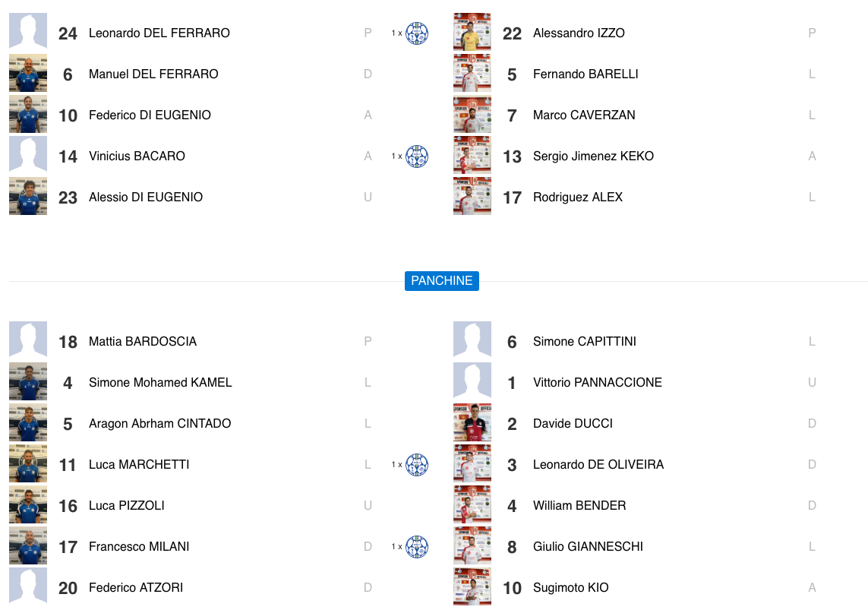Viewport: 868px width, 610px height.
Task: Open William BENDER player page
Action: coord(579,506)
